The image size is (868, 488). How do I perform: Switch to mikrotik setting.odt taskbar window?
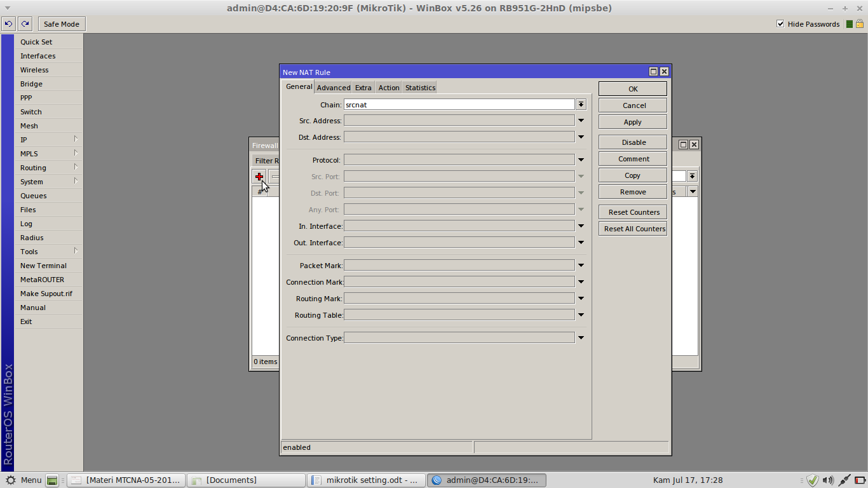click(x=366, y=480)
